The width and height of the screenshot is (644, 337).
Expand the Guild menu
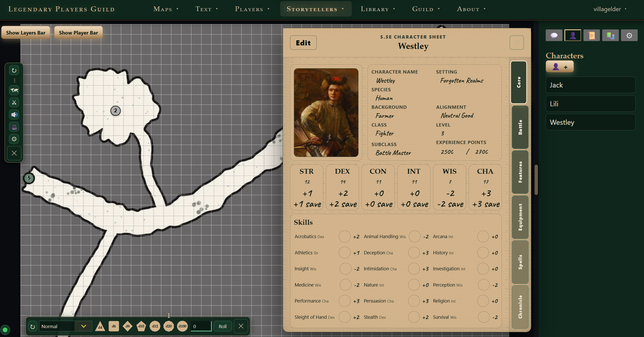tap(426, 9)
